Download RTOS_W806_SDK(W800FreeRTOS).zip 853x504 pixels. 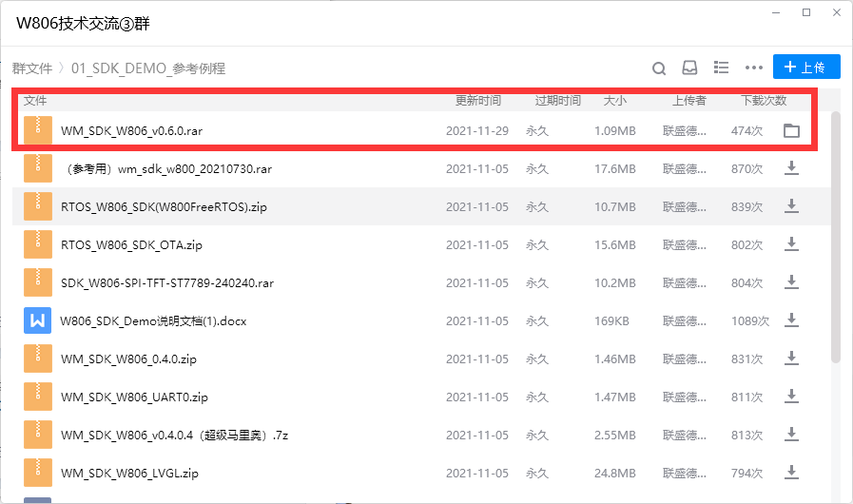(x=791, y=206)
